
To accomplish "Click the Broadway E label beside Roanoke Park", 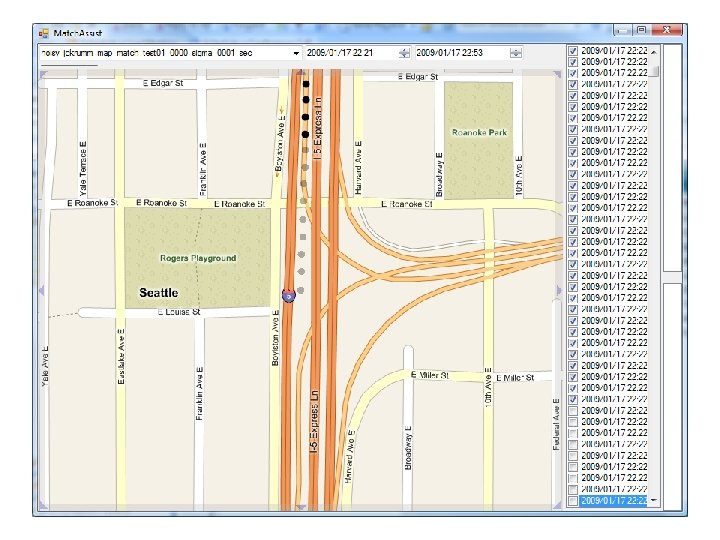I will [439, 175].
